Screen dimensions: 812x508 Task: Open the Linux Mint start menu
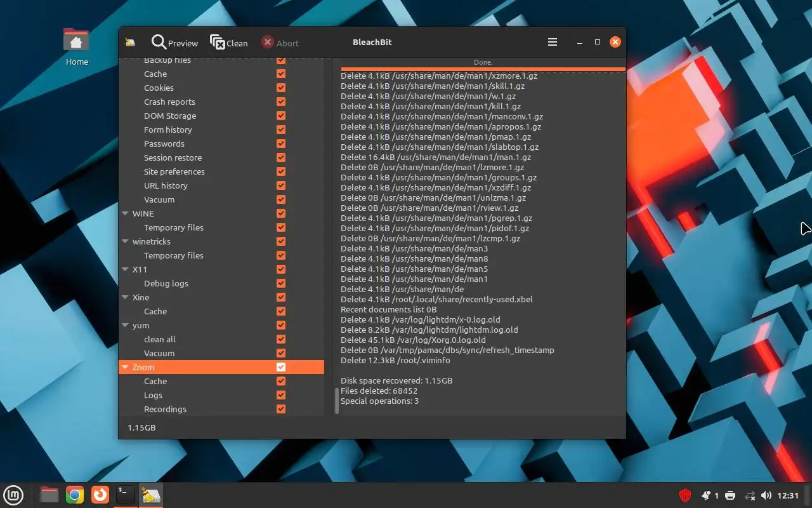coord(13,495)
